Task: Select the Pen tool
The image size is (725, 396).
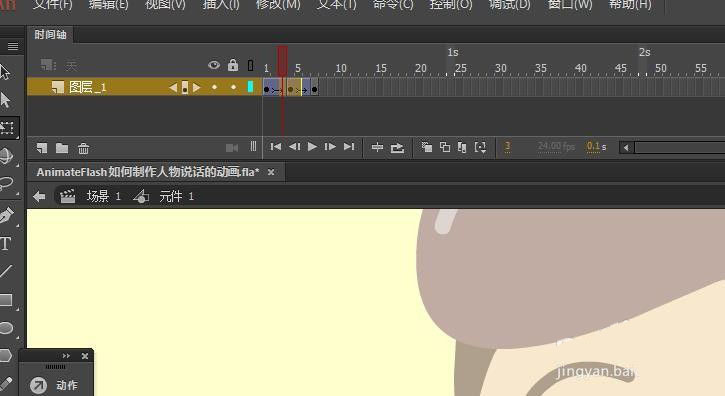Action: (6, 216)
